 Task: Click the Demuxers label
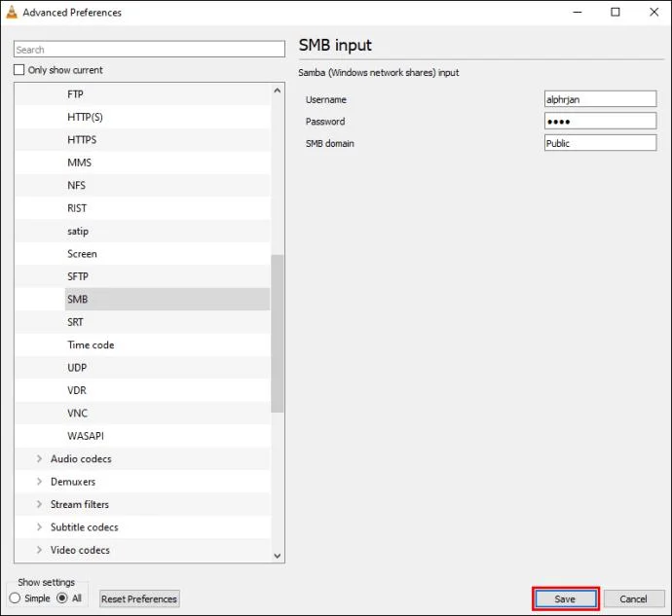click(73, 482)
